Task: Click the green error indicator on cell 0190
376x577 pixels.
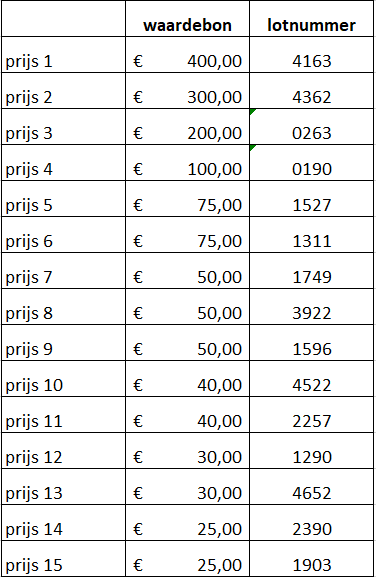Action: coord(252,148)
